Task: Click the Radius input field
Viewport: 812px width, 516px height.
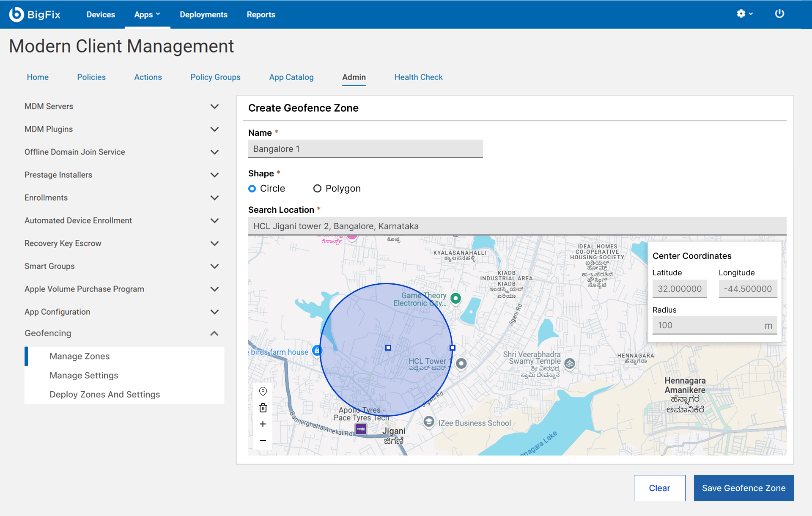Action: [715, 325]
